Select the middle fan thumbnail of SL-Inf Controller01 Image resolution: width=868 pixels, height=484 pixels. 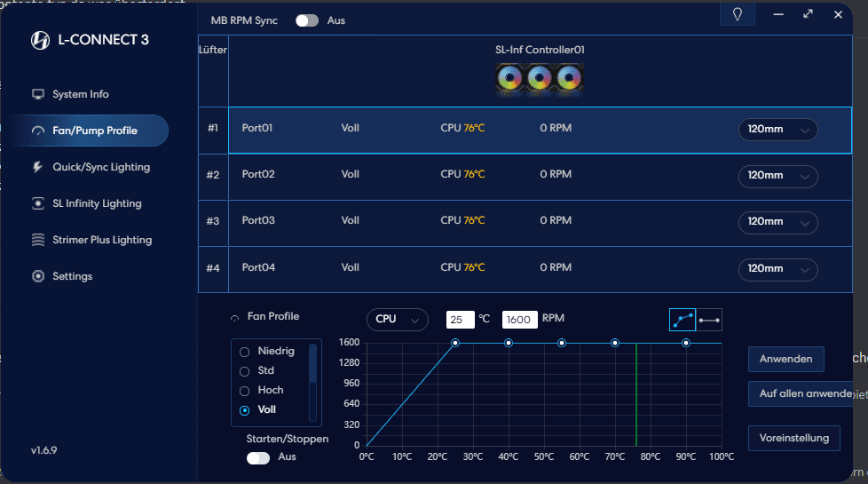[x=540, y=78]
